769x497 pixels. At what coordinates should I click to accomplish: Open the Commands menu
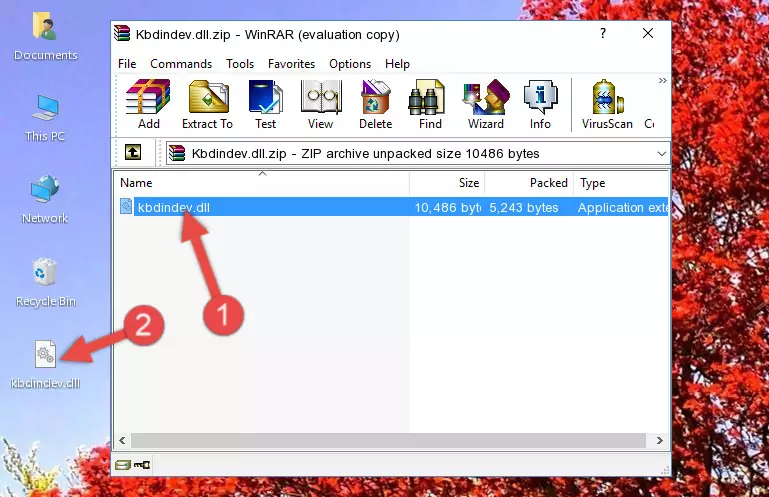tap(181, 64)
